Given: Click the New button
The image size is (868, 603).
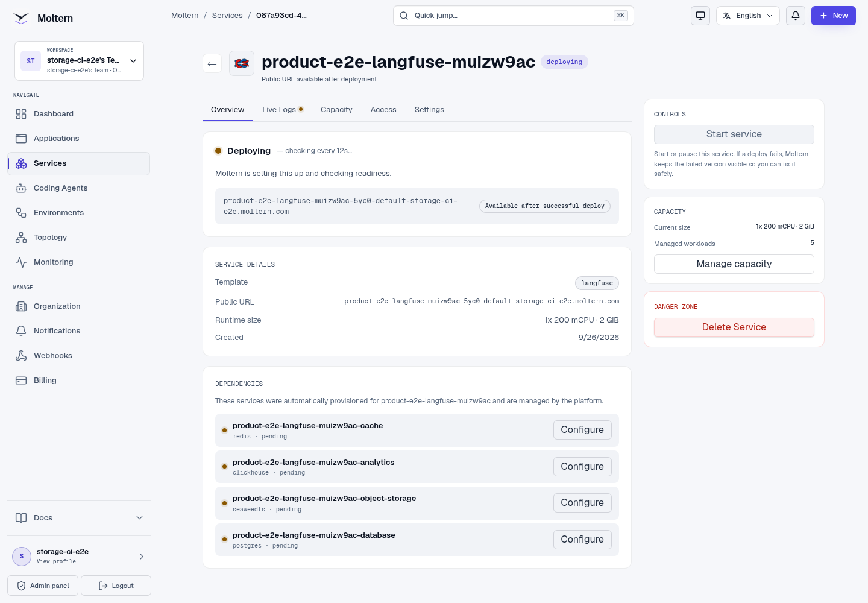Looking at the screenshot, I should point(834,16).
